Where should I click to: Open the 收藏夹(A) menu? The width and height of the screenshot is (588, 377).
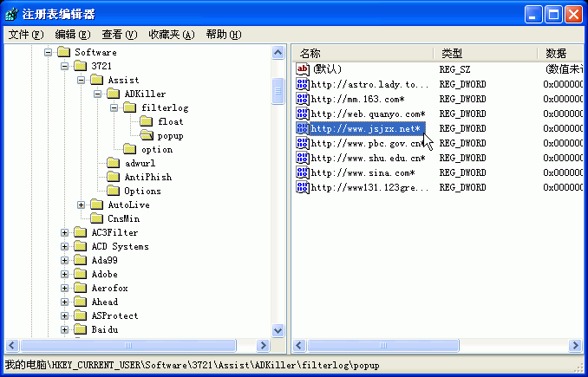[x=172, y=35]
